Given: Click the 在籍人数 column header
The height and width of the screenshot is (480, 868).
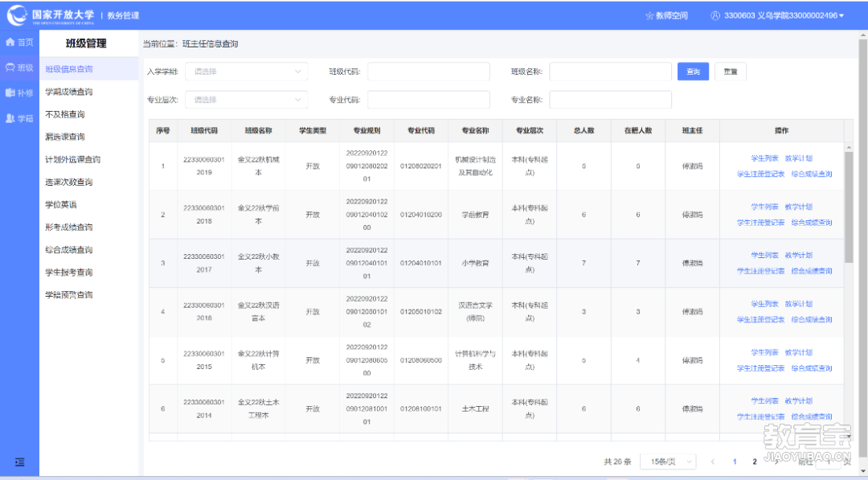Looking at the screenshot, I should [x=638, y=131].
